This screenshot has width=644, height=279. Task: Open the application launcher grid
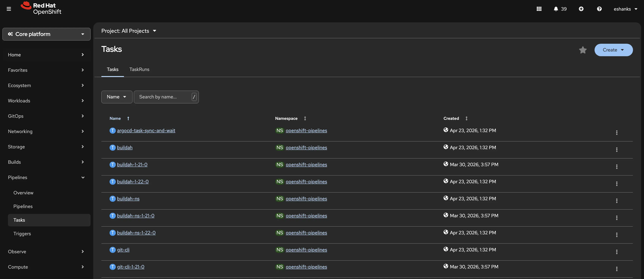click(x=539, y=9)
